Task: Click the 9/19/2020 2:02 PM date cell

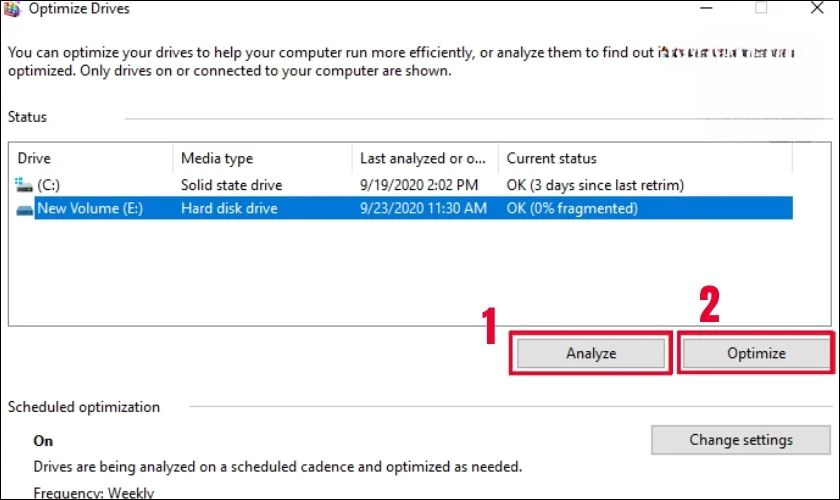Action: click(419, 185)
